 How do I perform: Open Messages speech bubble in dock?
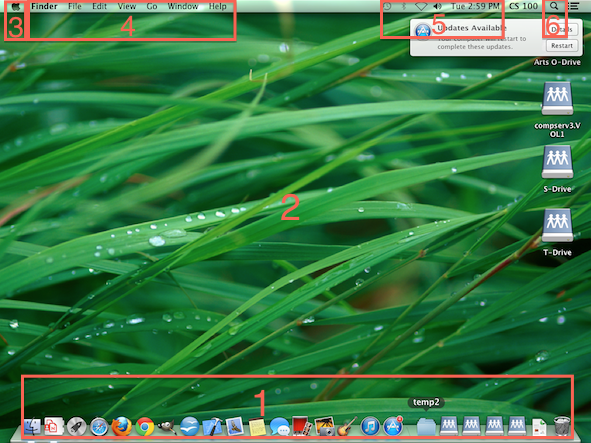point(280,427)
